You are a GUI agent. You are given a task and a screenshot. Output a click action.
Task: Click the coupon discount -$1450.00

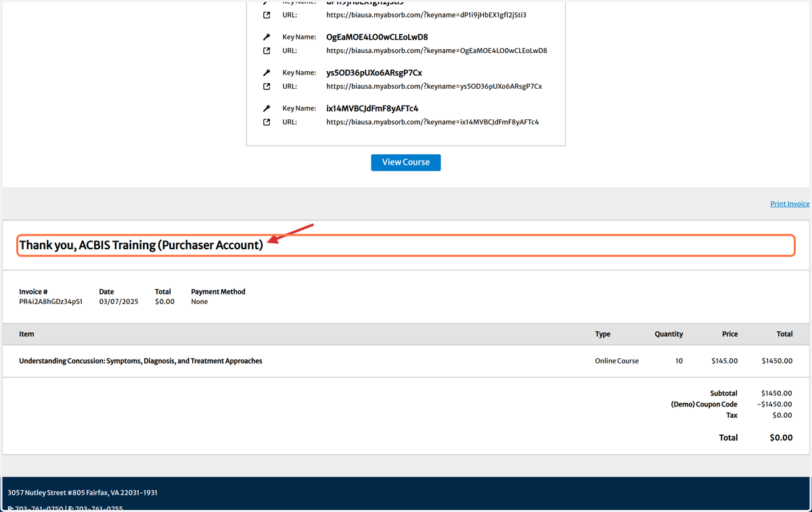point(775,404)
